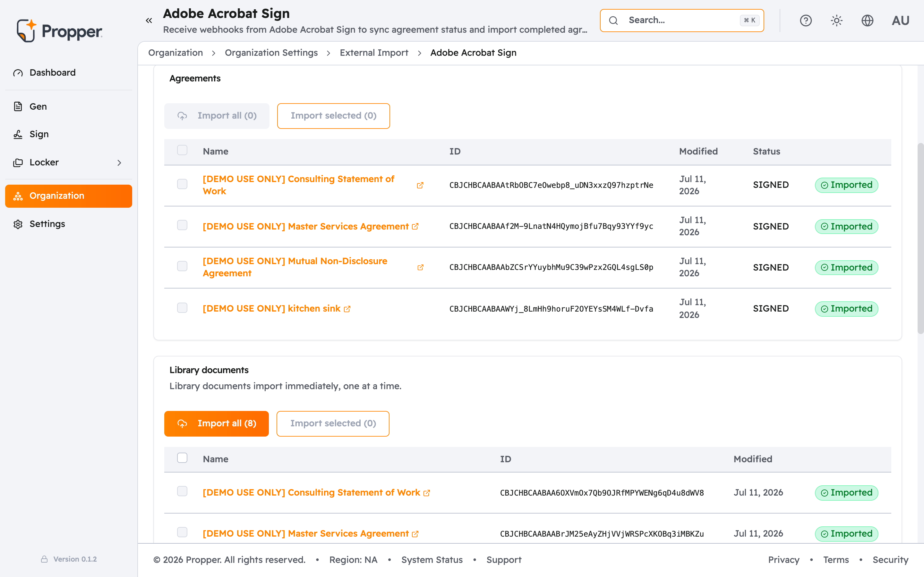Toggle light theme sun icon
Image resolution: width=924 pixels, height=577 pixels.
click(x=836, y=21)
